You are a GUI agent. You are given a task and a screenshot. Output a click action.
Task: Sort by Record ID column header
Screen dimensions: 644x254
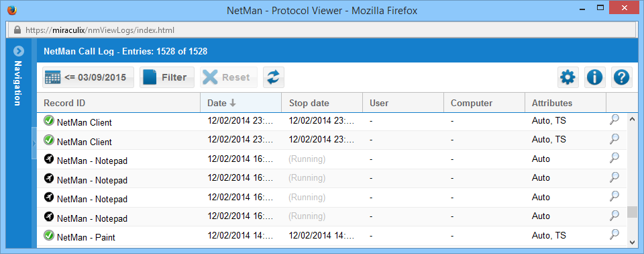119,103
